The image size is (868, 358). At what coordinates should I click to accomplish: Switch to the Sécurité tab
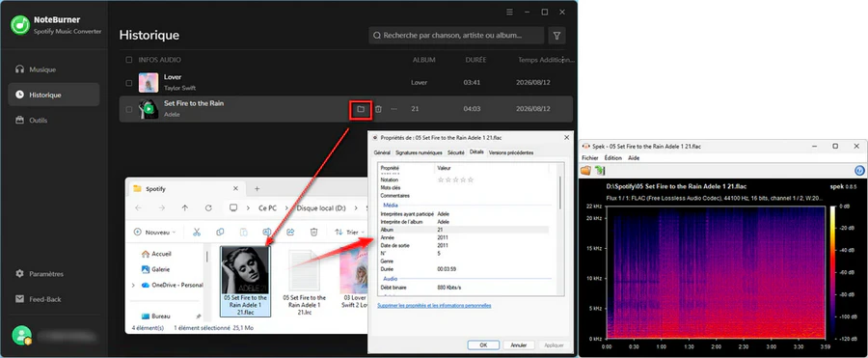455,152
